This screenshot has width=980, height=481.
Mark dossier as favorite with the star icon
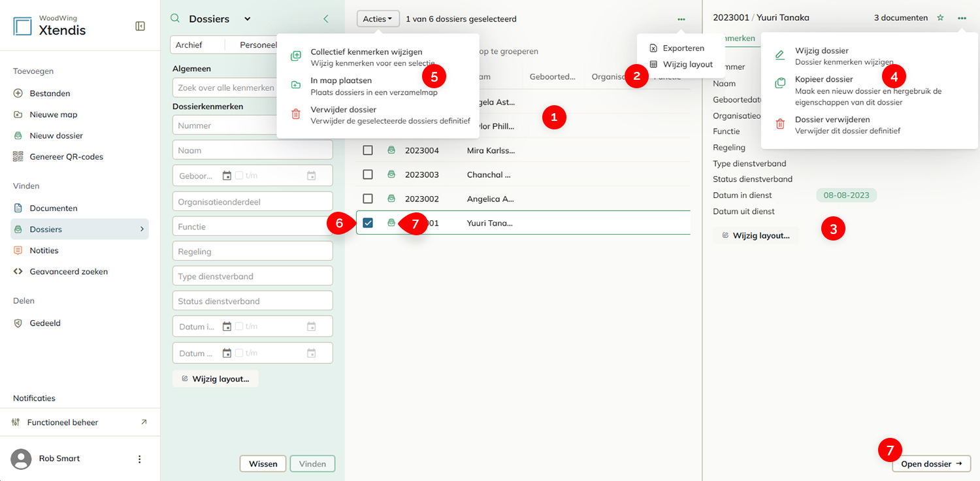(941, 18)
